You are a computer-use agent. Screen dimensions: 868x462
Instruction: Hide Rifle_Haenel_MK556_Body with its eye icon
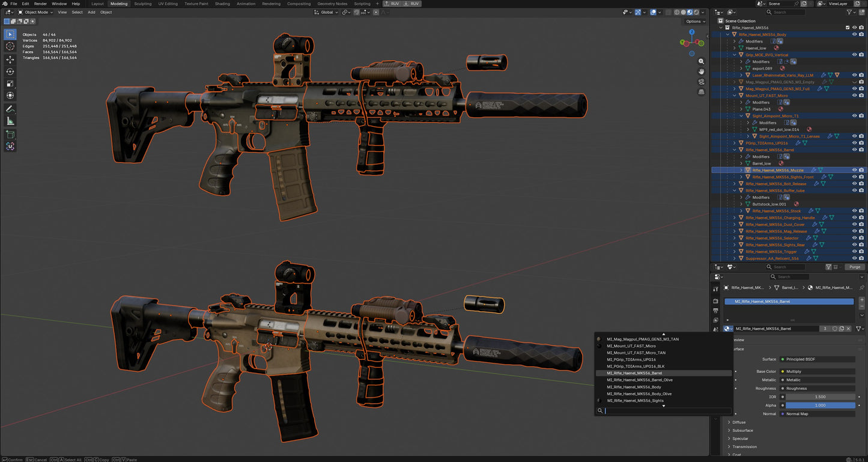(x=854, y=34)
